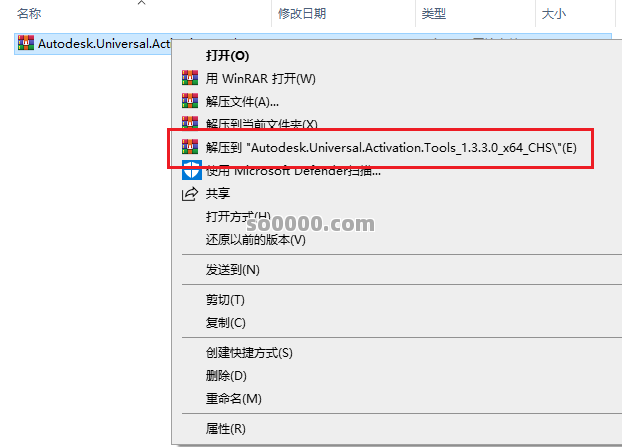622x447 pixels.
Task: Click the share icon beside 共享
Action: (189, 193)
